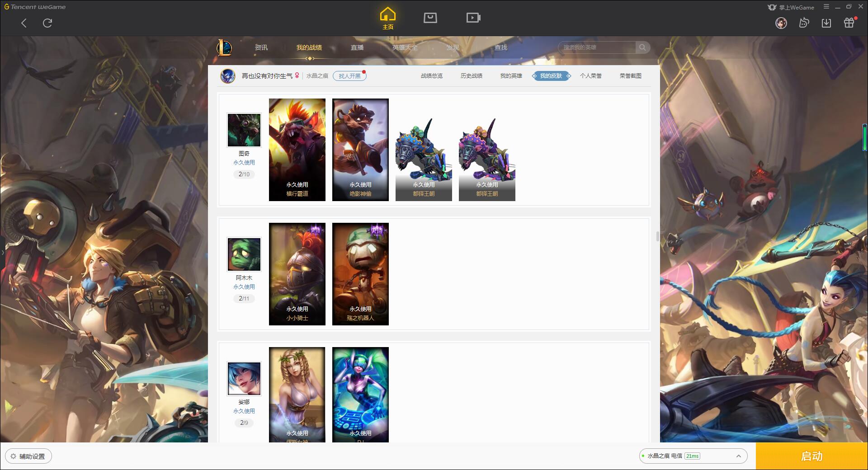
Task: Expand the 水晶之痕 电信 server dropdown
Action: point(693,456)
